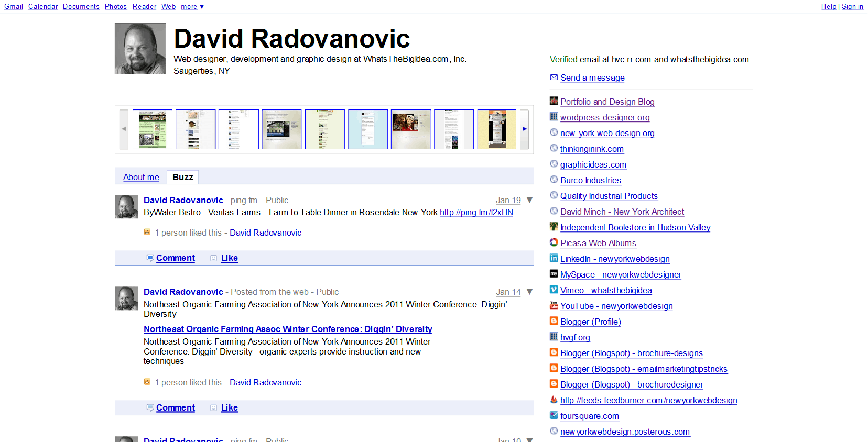
Task: Click Send a message link
Action: [x=592, y=78]
